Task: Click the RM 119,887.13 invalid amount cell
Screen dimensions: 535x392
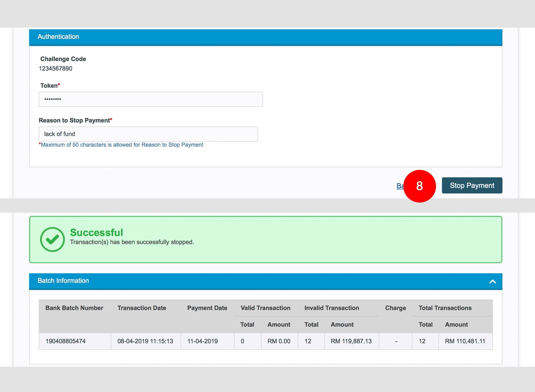Action: (x=351, y=341)
